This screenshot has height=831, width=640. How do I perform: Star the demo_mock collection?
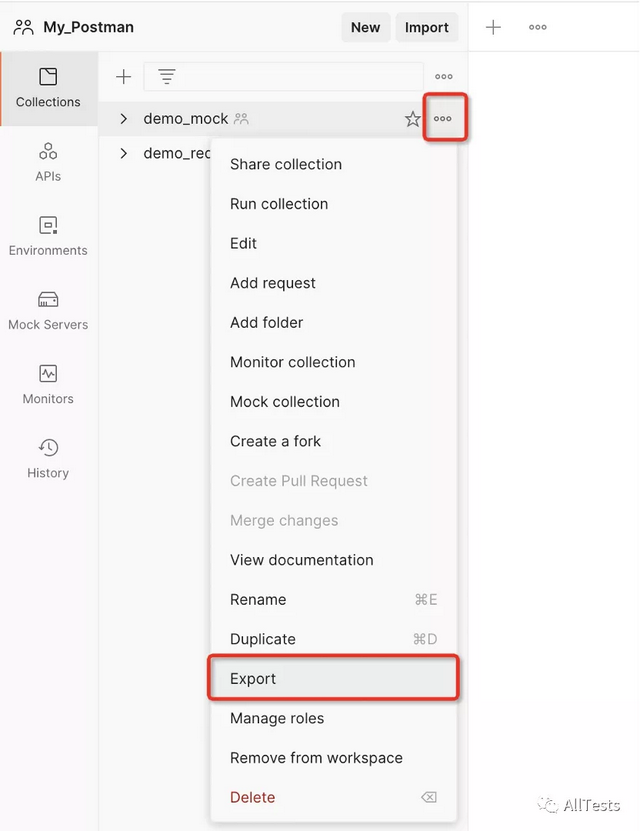pos(412,119)
